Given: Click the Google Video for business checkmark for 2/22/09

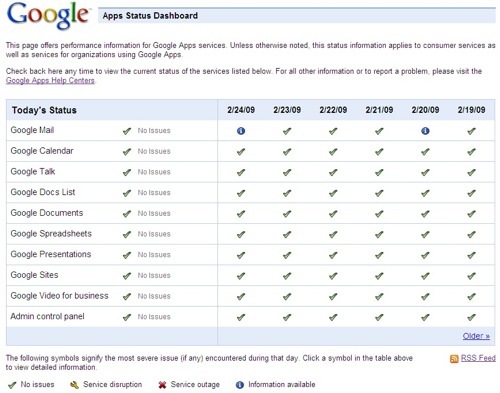Looking at the screenshot, I should click(333, 297).
